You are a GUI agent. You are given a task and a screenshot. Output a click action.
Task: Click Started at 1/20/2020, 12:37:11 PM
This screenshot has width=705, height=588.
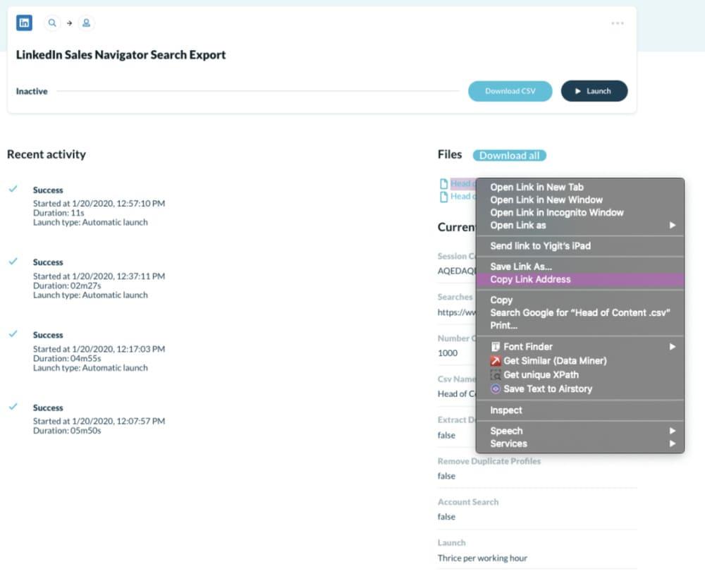coord(99,276)
